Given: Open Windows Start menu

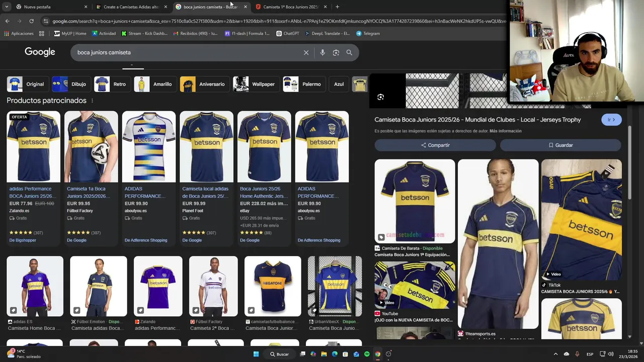Looking at the screenshot, I should coord(256,354).
